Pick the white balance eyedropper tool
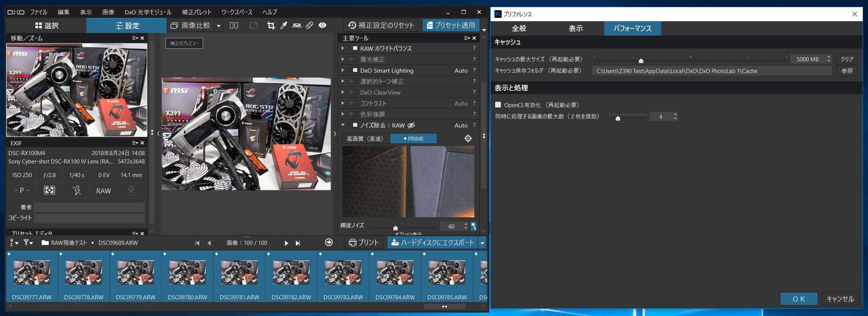Screen dimensions: 868x316 coord(284,25)
